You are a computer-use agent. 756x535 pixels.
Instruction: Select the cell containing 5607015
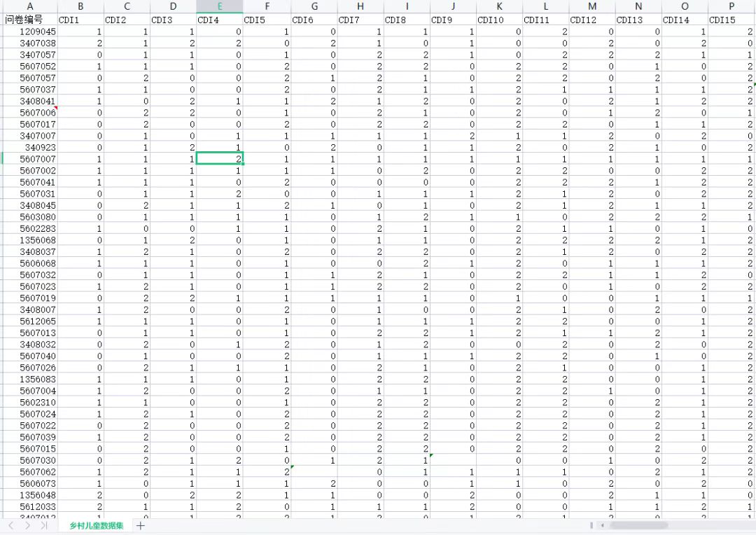point(30,449)
